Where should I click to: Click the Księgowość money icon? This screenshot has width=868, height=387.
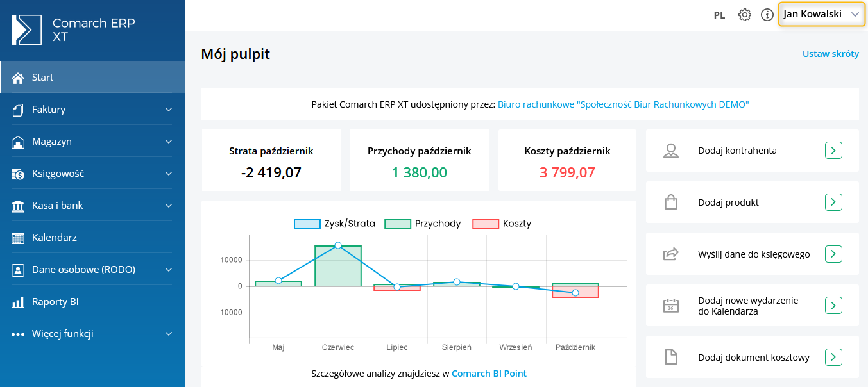pos(18,174)
